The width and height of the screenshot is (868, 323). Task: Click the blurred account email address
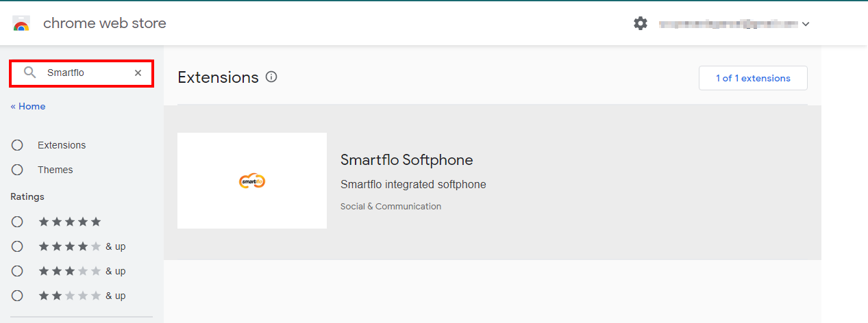(728, 24)
